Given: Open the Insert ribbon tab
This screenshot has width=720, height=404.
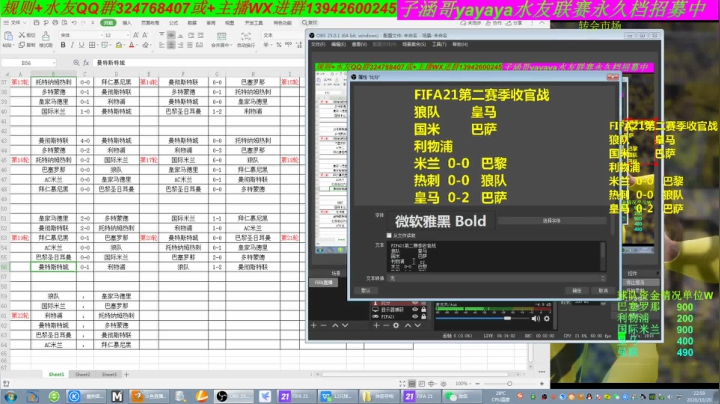Looking at the screenshot, I should pos(127,22).
